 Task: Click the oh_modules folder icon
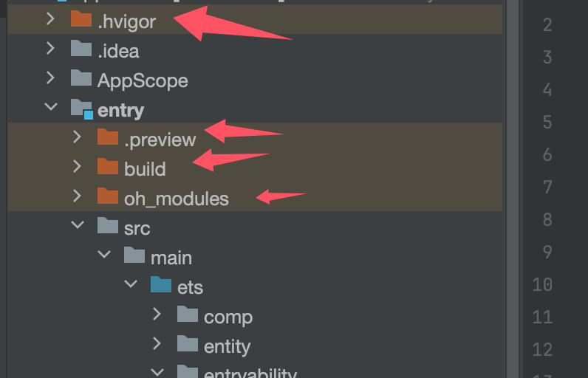108,196
